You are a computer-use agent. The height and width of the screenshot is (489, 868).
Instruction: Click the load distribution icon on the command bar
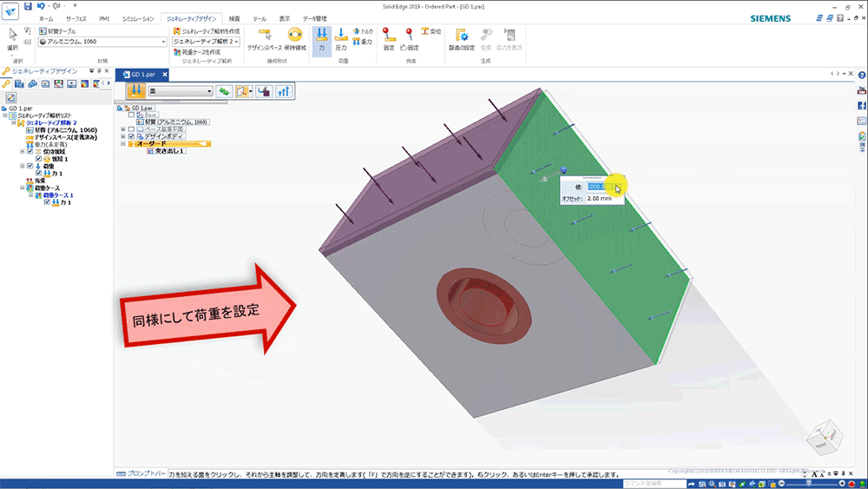tap(264, 91)
